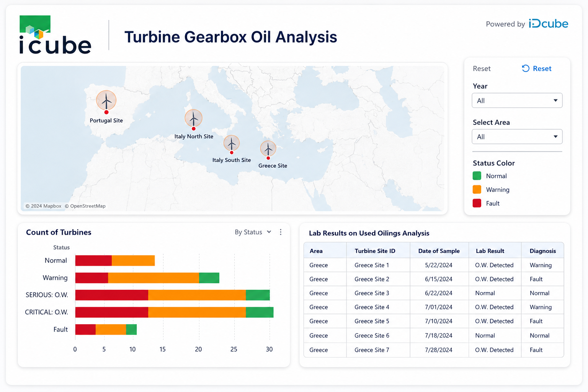Select the Greece Site 1 table cell
Screen dimensions: 588x392
pyautogui.click(x=378, y=265)
